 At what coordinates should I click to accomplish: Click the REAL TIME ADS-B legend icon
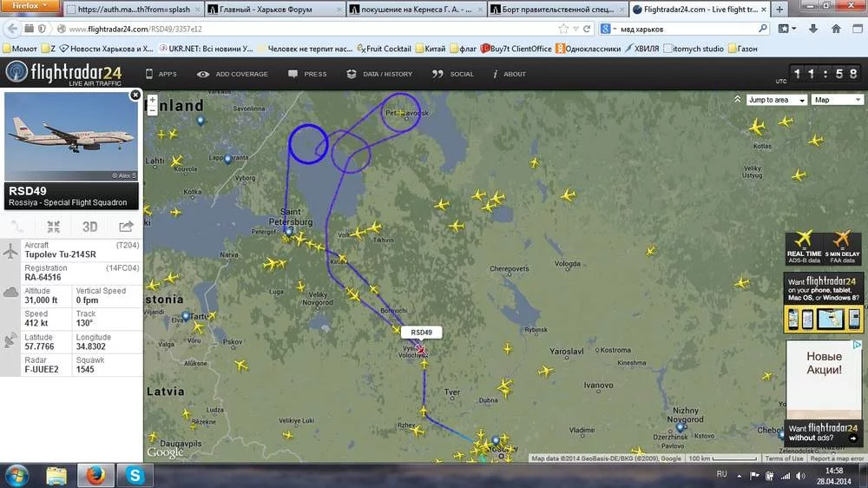(x=804, y=247)
